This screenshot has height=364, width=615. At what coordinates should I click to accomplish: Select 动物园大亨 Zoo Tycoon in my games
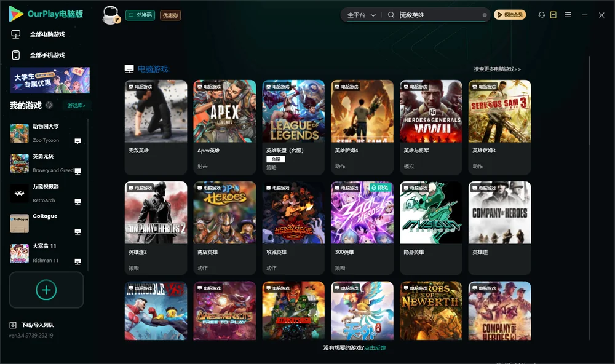pyautogui.click(x=46, y=133)
